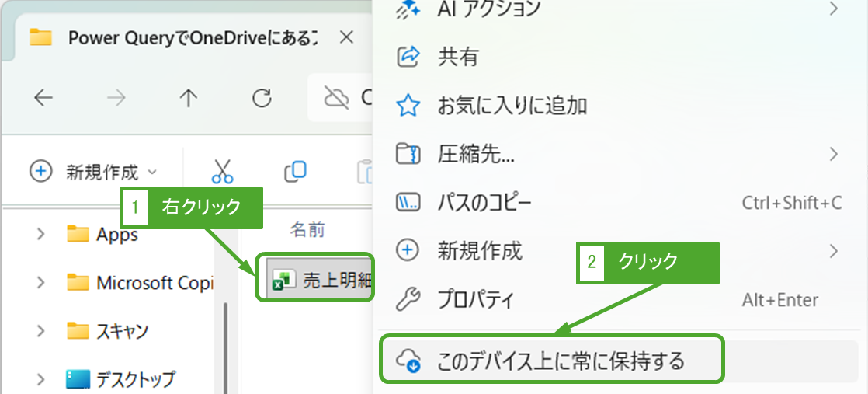Image resolution: width=868 pixels, height=394 pixels.
Task: Choose プロパティ from the context menu
Action: click(x=475, y=299)
